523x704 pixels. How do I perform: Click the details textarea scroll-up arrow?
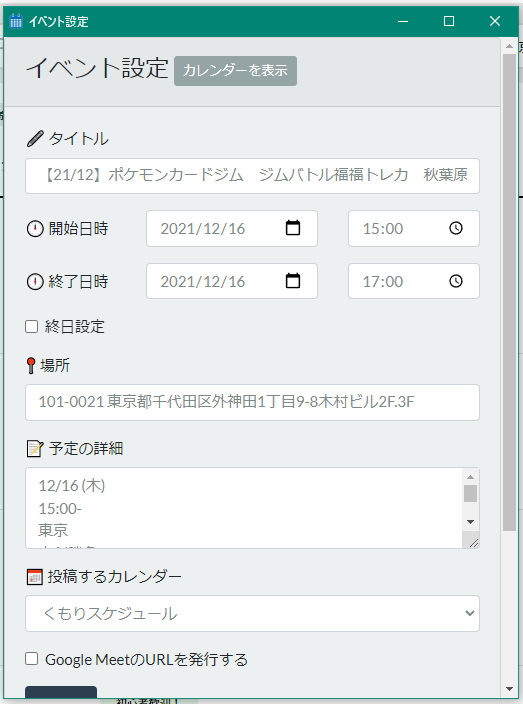coord(470,477)
